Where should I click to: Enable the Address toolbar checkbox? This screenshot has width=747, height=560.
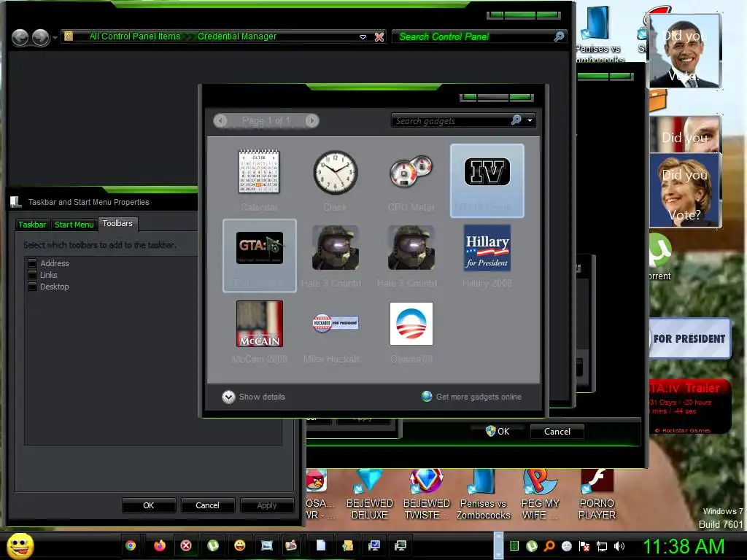[x=32, y=262]
